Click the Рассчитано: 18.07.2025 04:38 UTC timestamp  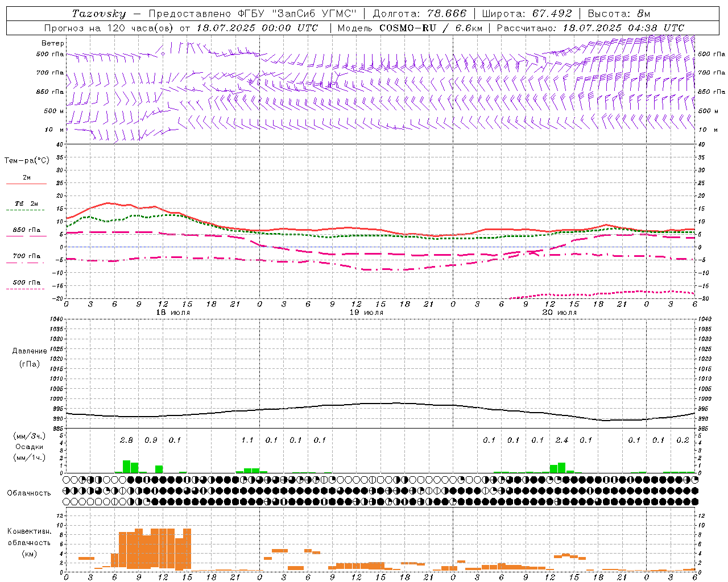tap(590, 28)
